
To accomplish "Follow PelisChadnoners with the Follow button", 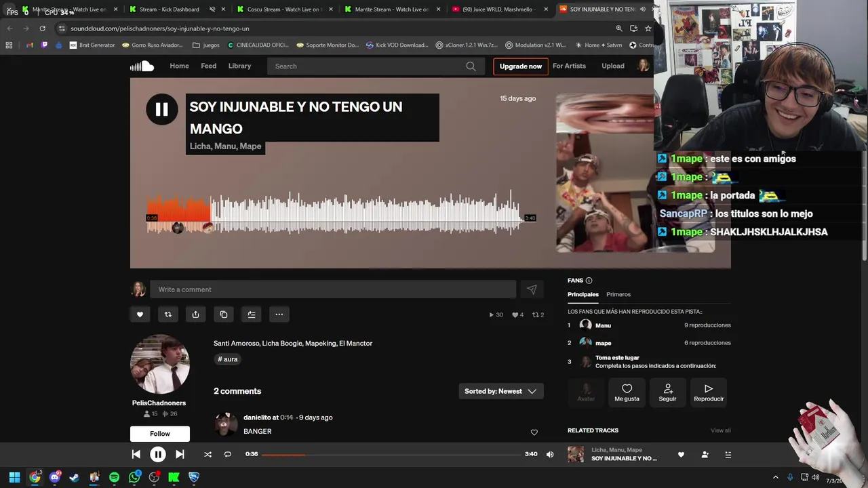I will click(x=160, y=434).
